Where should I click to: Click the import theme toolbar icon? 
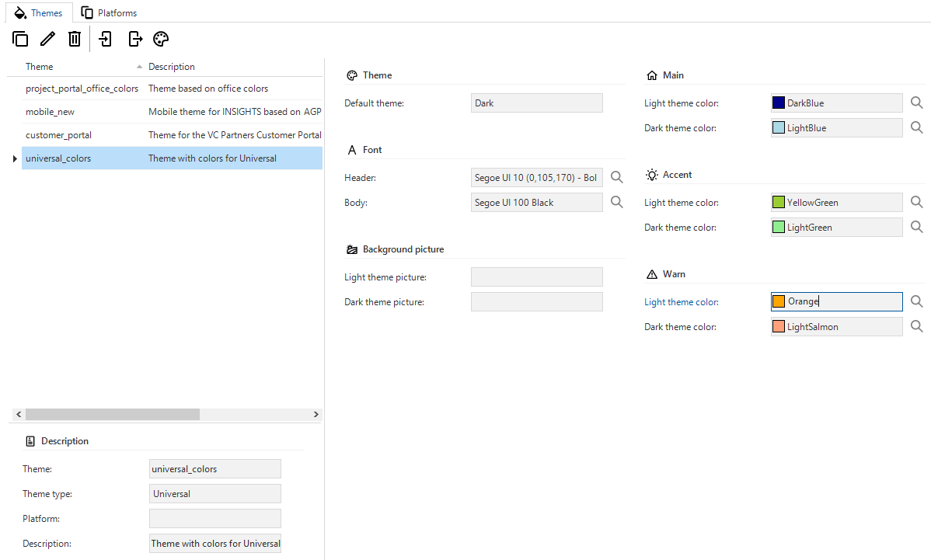point(106,39)
